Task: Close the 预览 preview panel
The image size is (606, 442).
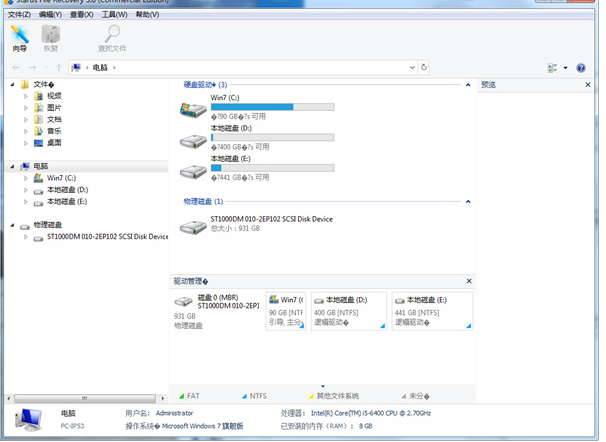Action: click(588, 85)
